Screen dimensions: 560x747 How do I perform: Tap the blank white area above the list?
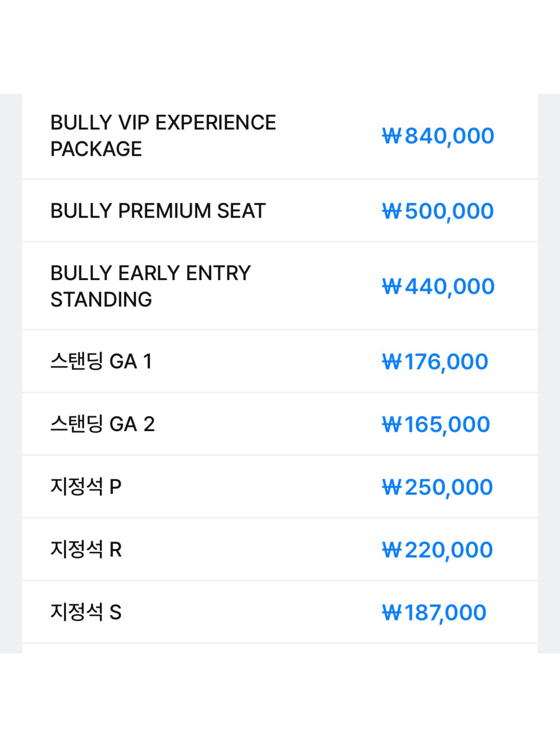point(280,45)
